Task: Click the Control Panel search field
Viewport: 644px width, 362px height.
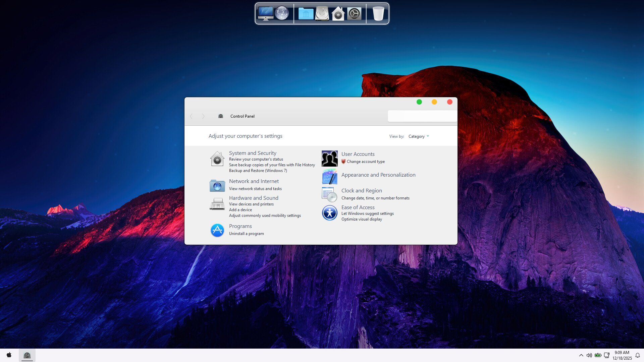Action: click(422, 116)
